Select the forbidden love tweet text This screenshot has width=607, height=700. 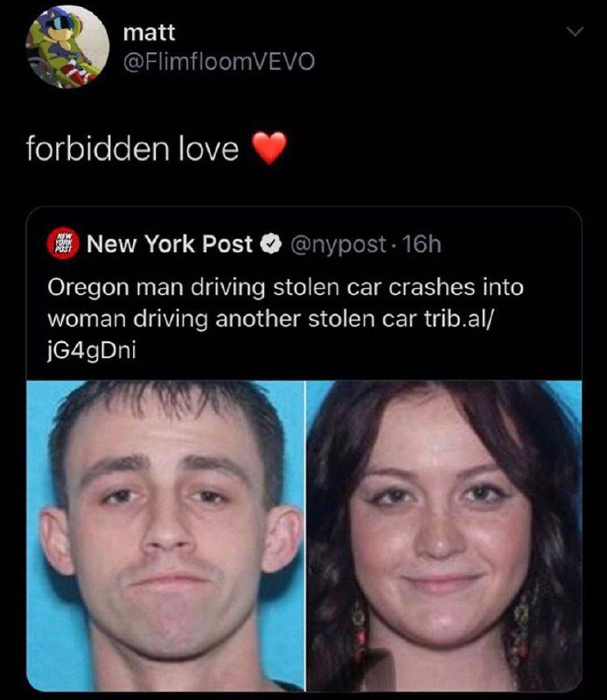point(132,149)
